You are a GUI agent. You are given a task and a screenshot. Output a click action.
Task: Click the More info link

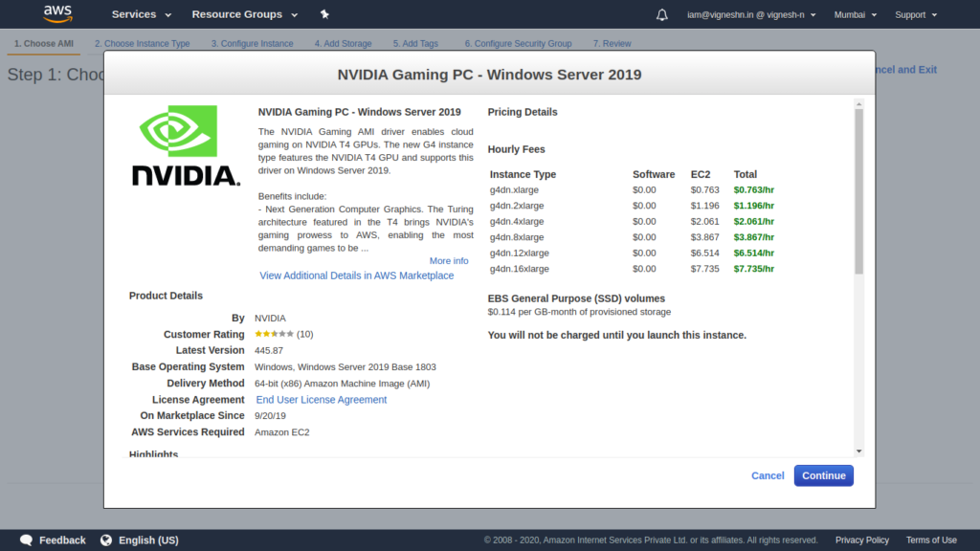click(449, 261)
